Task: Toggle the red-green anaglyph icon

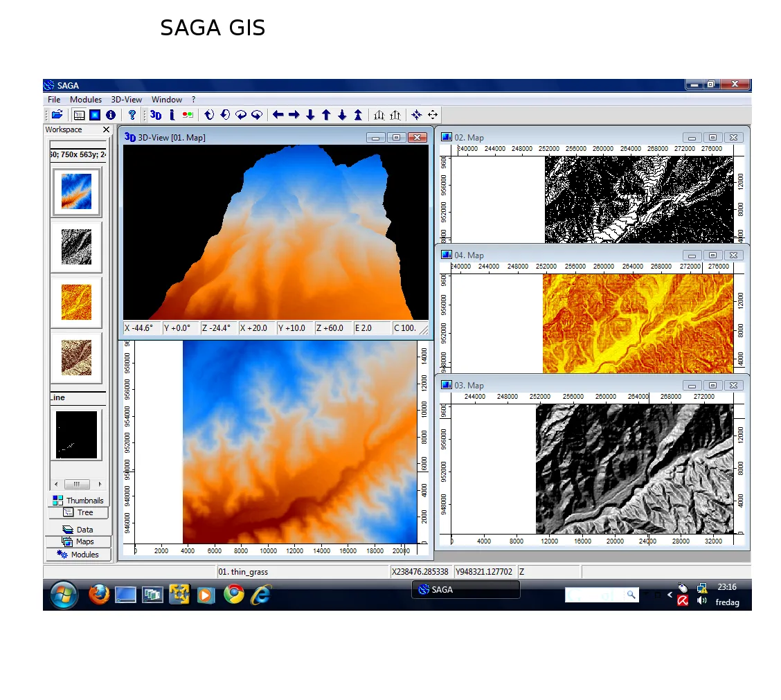Action: (187, 115)
